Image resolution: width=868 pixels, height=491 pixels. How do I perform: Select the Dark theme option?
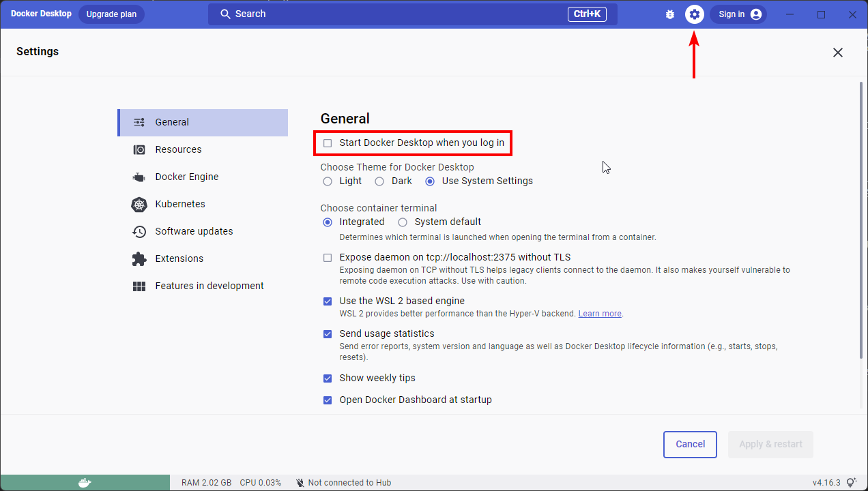tap(379, 181)
